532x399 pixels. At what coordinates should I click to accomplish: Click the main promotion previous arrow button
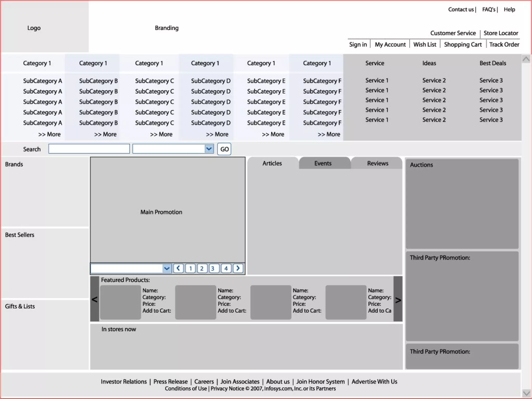[x=178, y=268]
